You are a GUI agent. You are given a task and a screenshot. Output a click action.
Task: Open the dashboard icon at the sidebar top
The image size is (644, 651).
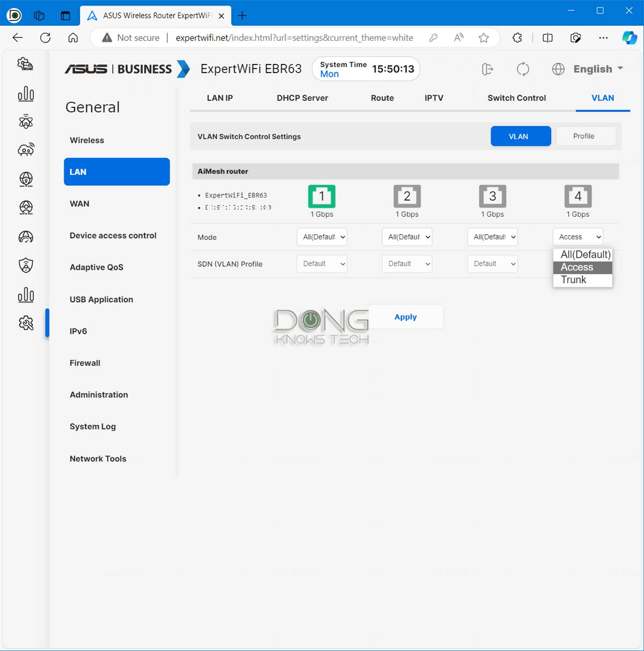pyautogui.click(x=25, y=64)
